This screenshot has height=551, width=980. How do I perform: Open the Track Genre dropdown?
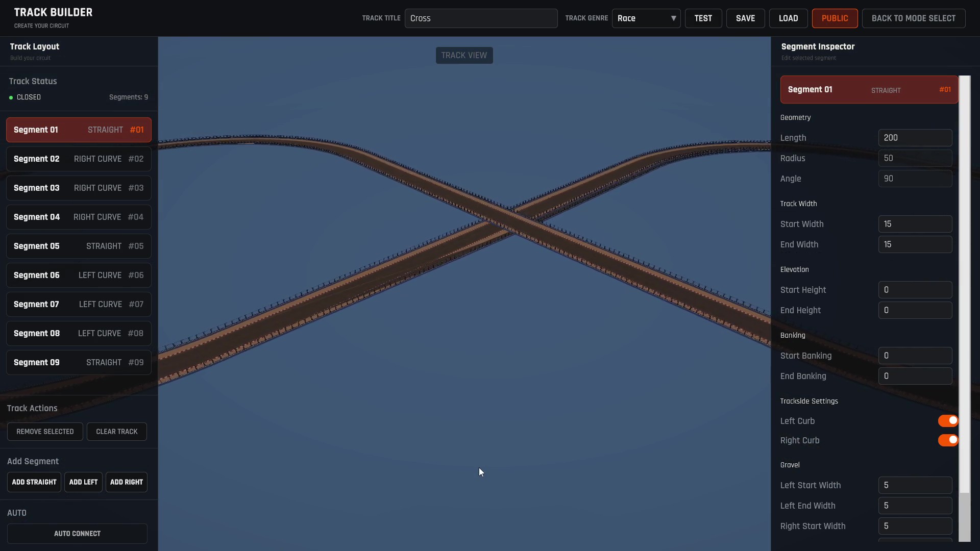646,18
